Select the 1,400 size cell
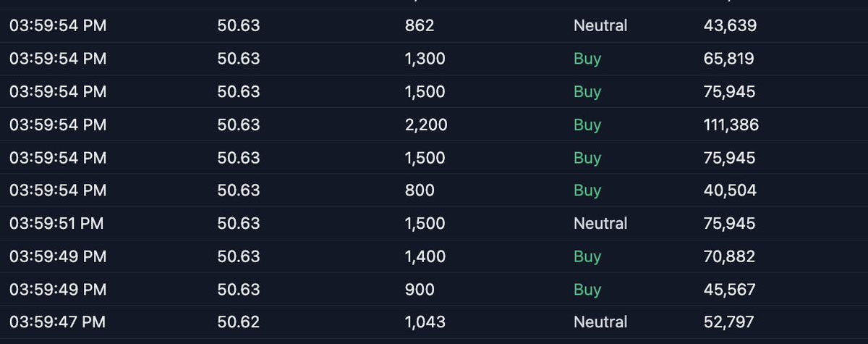This screenshot has width=868, height=344. [425, 256]
